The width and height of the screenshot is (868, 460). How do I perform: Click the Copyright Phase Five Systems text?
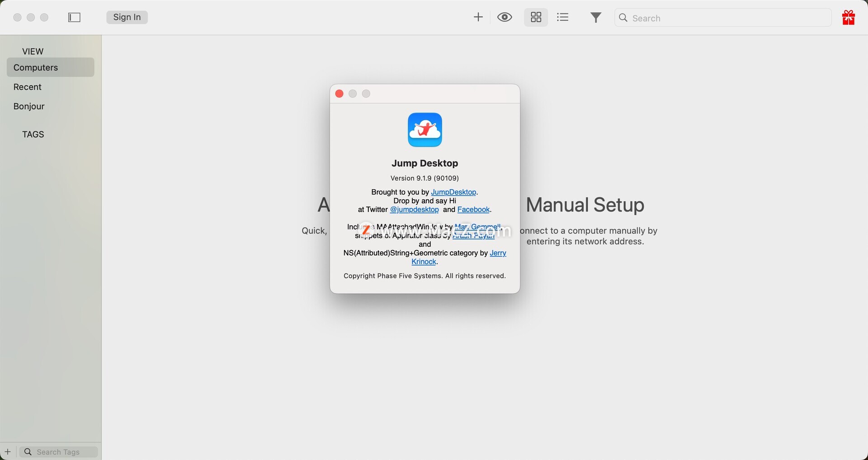pos(425,276)
